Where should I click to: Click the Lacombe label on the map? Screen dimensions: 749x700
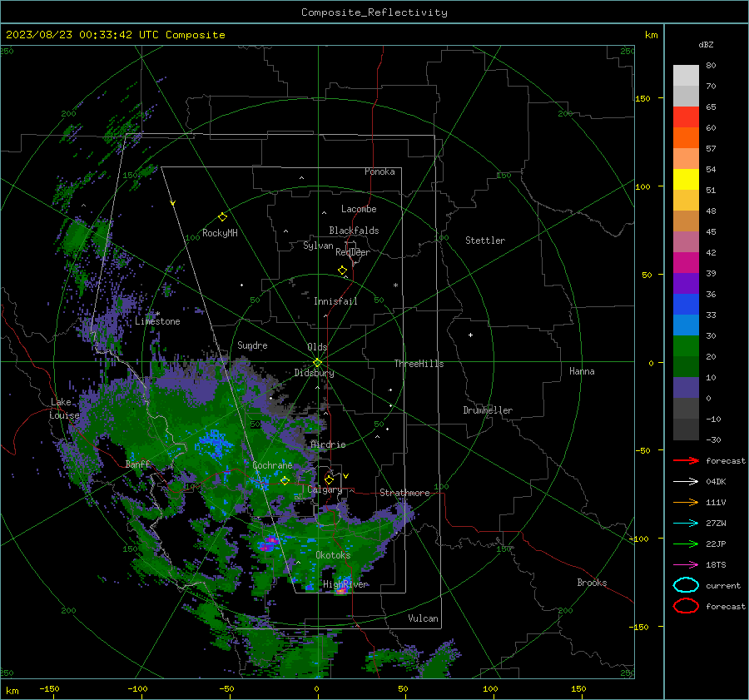coord(358,209)
